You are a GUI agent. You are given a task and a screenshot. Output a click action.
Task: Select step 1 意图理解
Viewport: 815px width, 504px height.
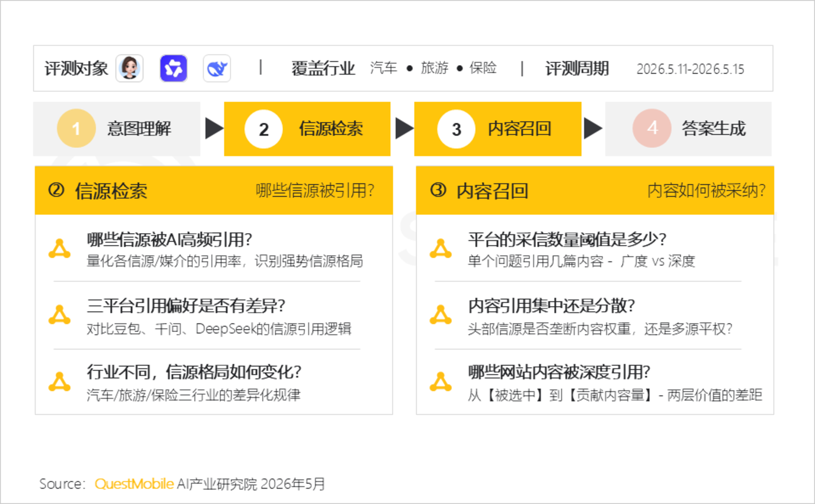click(117, 129)
